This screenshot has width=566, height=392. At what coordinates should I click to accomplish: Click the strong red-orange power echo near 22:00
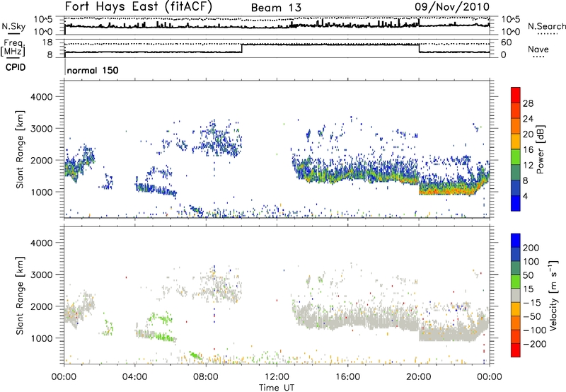(449, 190)
